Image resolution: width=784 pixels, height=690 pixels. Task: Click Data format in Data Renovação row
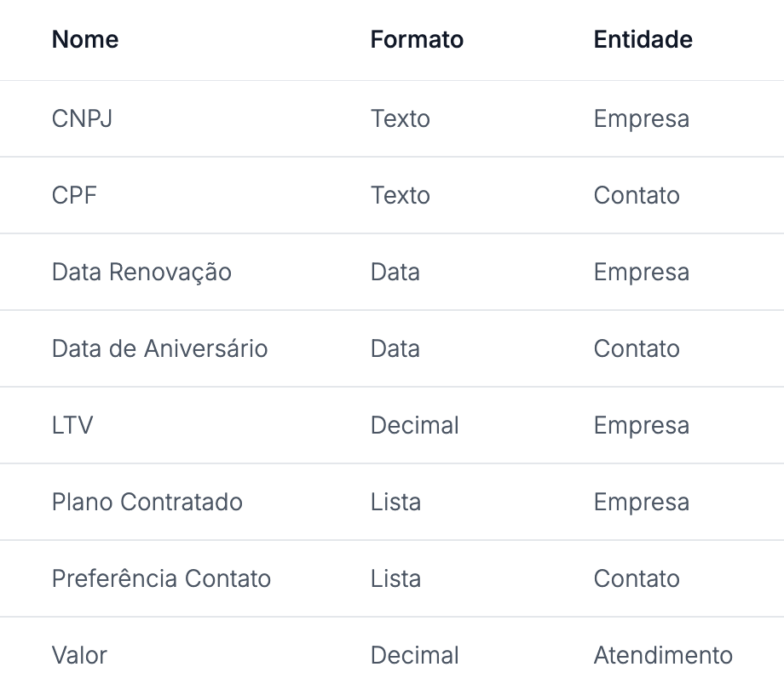(x=395, y=272)
